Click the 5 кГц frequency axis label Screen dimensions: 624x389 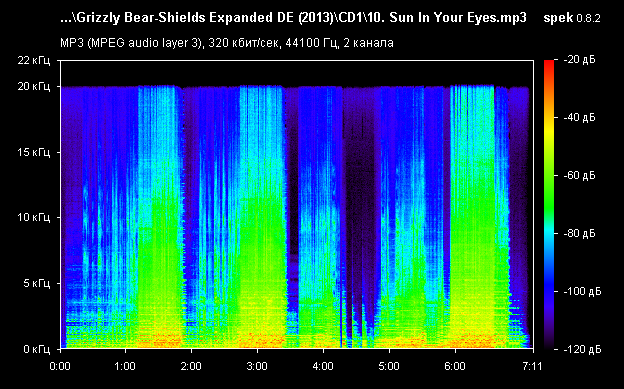click(x=37, y=283)
